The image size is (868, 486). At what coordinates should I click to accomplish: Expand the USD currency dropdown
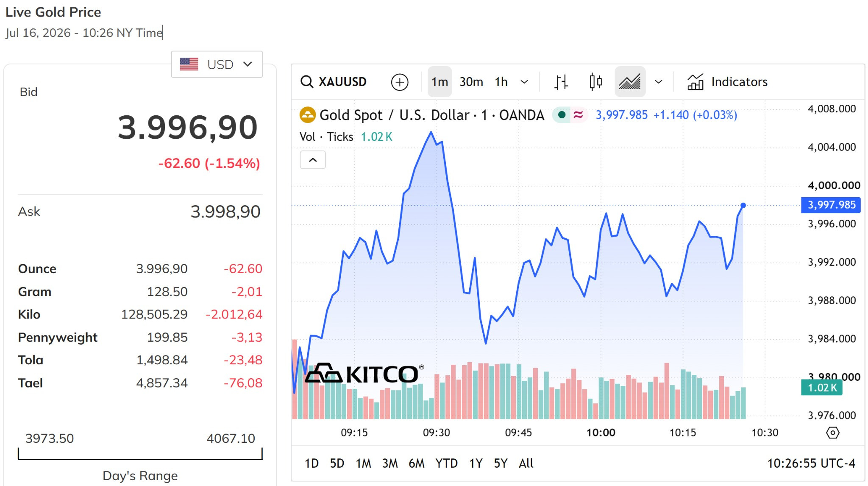coord(217,64)
